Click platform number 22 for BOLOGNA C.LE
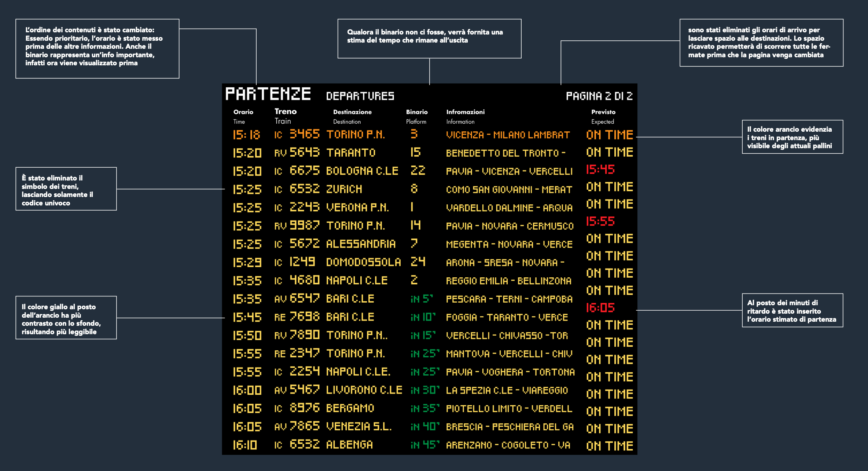868x471 pixels. 418,171
